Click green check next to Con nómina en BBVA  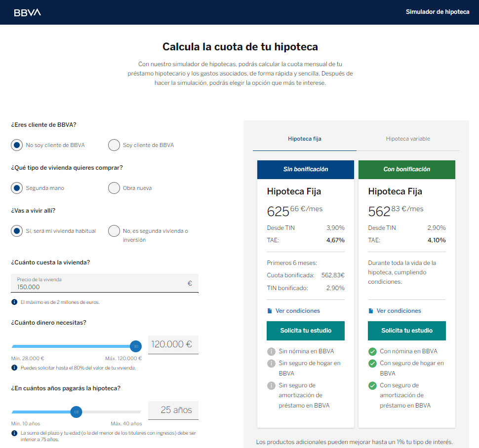[372, 352]
